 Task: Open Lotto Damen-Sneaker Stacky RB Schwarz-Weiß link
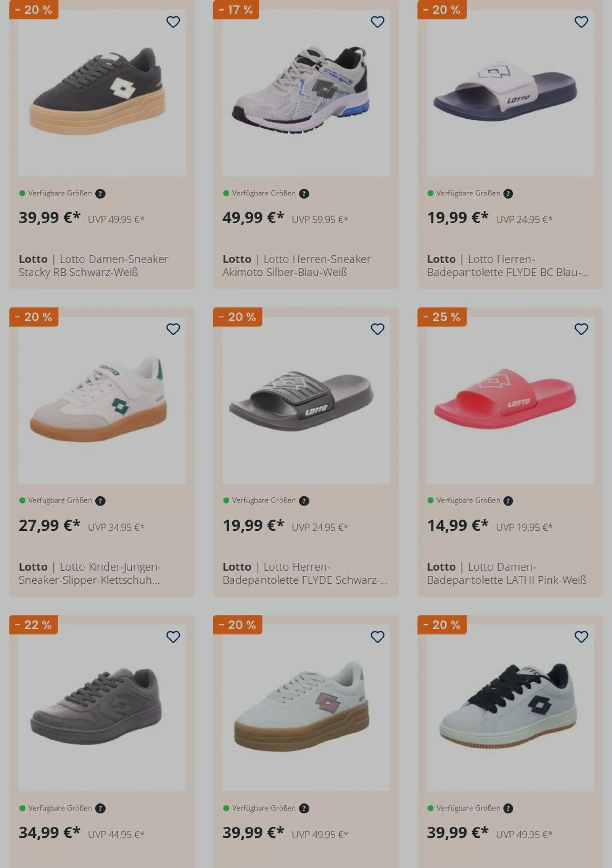(94, 266)
